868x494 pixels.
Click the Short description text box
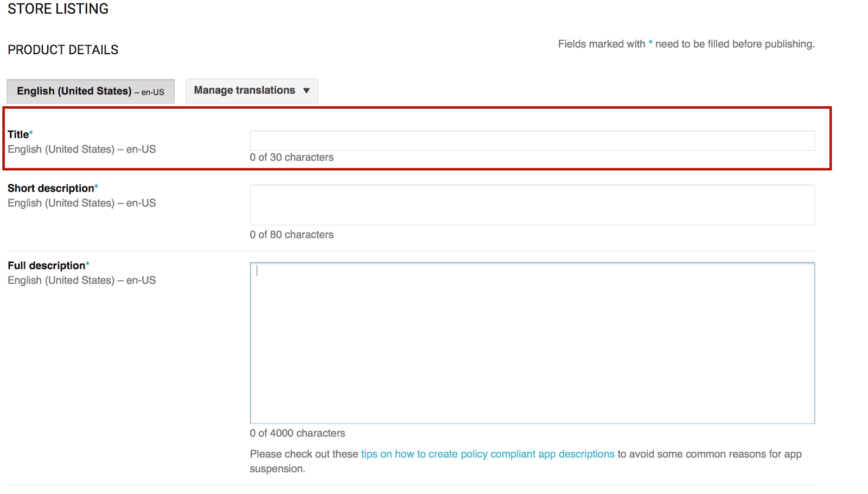point(532,205)
